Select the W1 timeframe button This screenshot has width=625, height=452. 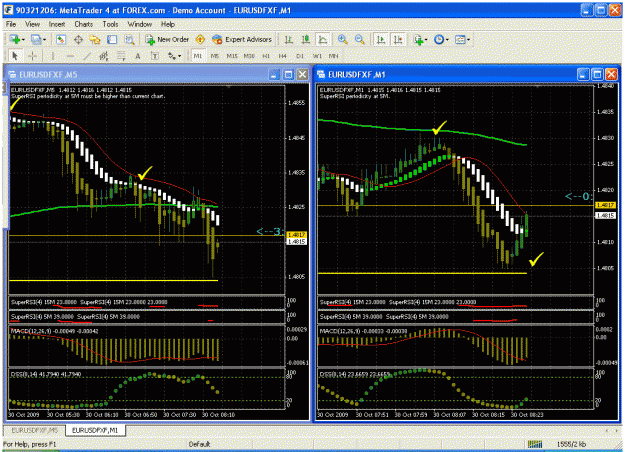point(317,56)
